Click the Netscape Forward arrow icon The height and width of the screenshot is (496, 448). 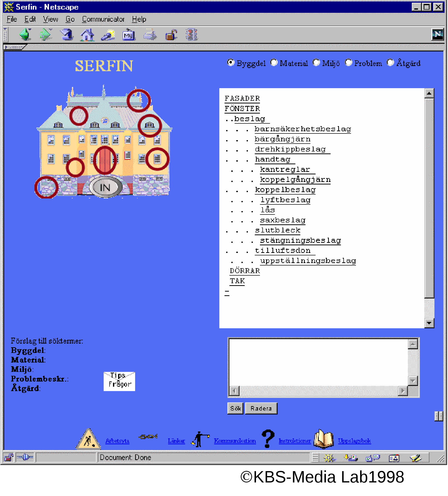pyautogui.click(x=46, y=34)
